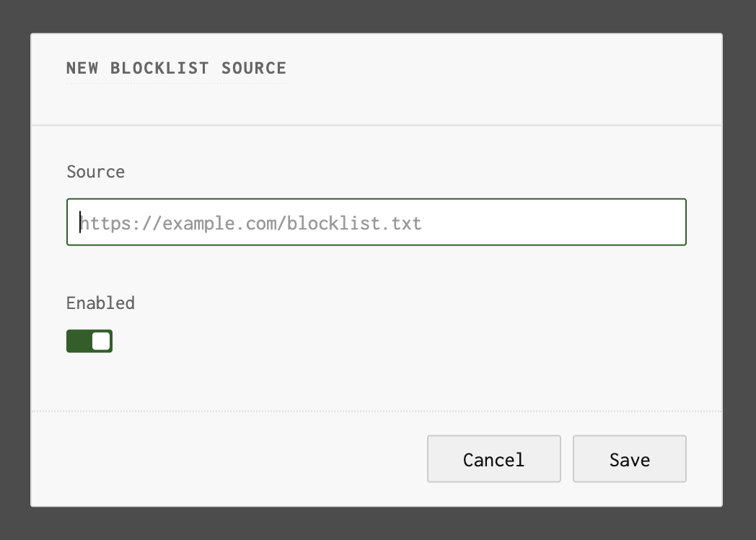Screen dimensions: 756x540
Task: Click the Enabled label text
Action: tap(100, 303)
